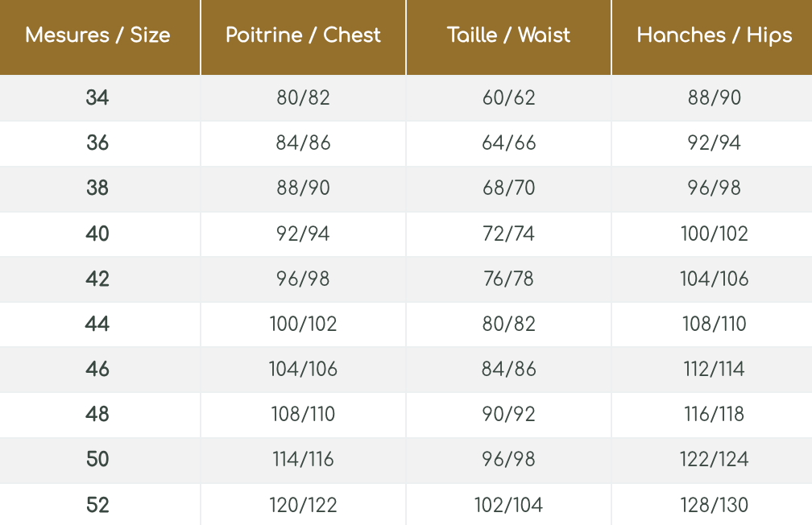Click the Taille / Waist column header

tap(508, 35)
